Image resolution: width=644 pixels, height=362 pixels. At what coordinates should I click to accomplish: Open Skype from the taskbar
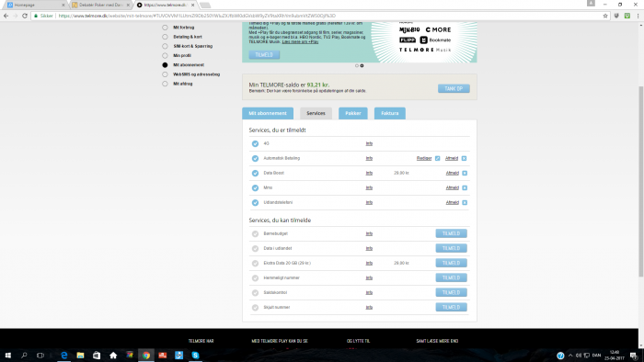pos(195,355)
